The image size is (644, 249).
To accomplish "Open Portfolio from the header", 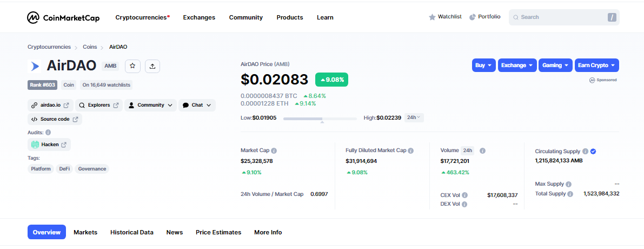I will pos(484,17).
